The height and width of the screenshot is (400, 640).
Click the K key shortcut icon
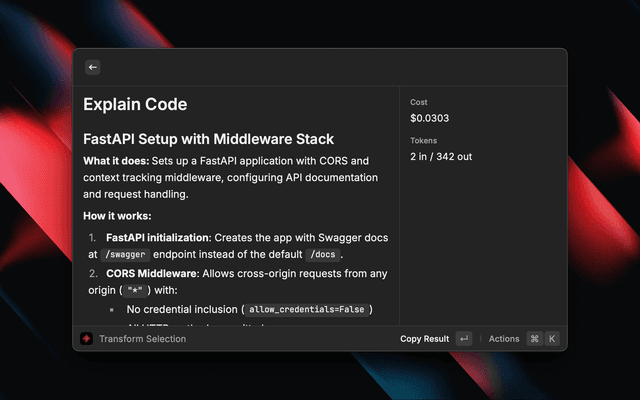552,339
